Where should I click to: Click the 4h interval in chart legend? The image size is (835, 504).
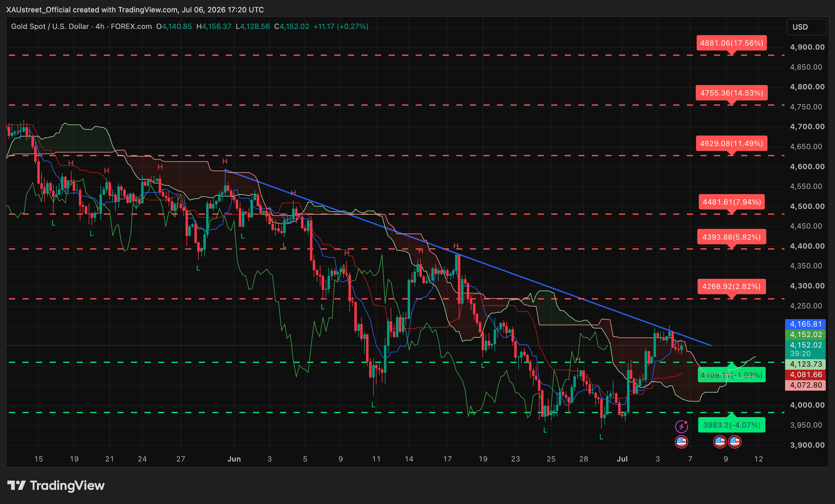coord(100,26)
